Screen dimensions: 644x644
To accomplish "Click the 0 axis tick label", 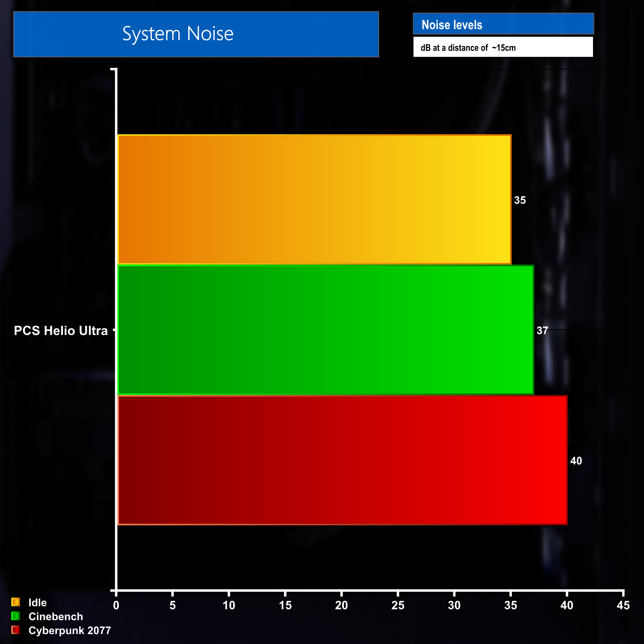I will point(116,605).
